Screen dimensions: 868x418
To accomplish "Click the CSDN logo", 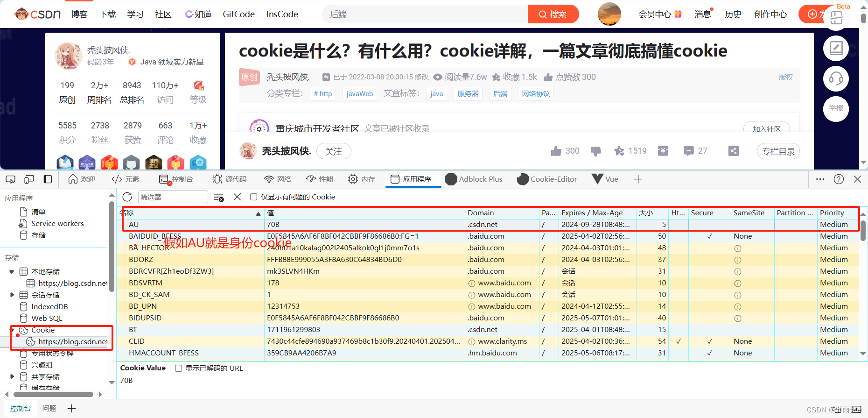I will pyautogui.click(x=38, y=14).
